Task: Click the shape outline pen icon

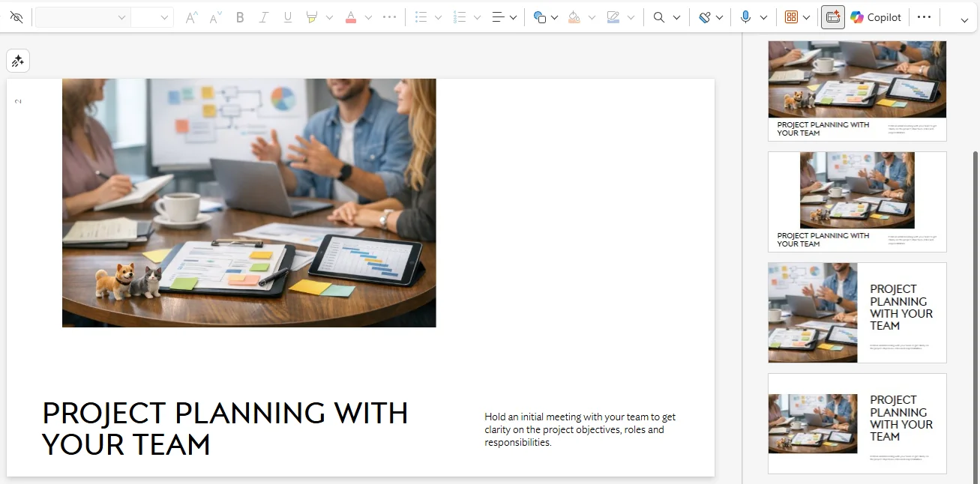Action: [x=613, y=17]
